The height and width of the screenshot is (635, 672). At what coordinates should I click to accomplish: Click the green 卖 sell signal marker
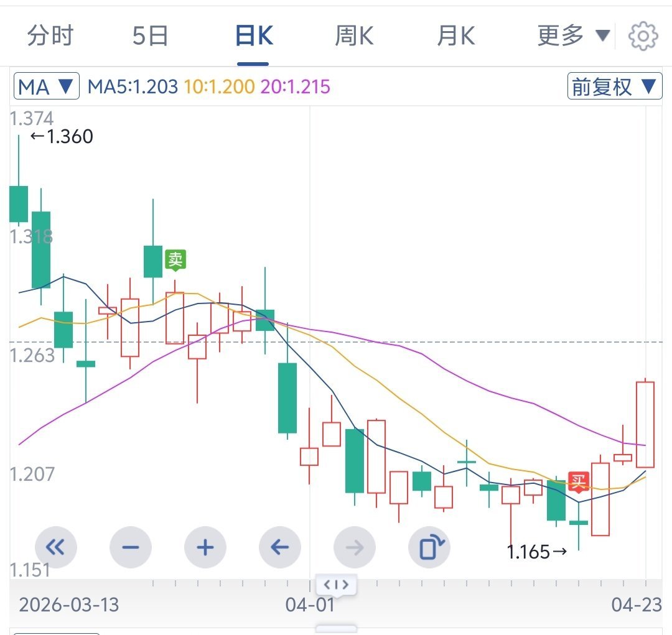[175, 259]
